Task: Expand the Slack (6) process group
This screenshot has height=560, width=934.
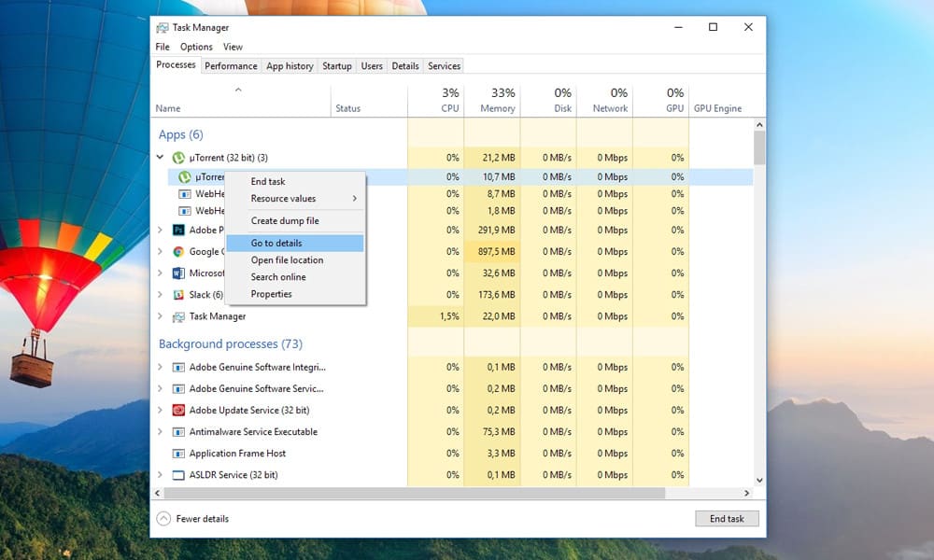Action: [160, 294]
